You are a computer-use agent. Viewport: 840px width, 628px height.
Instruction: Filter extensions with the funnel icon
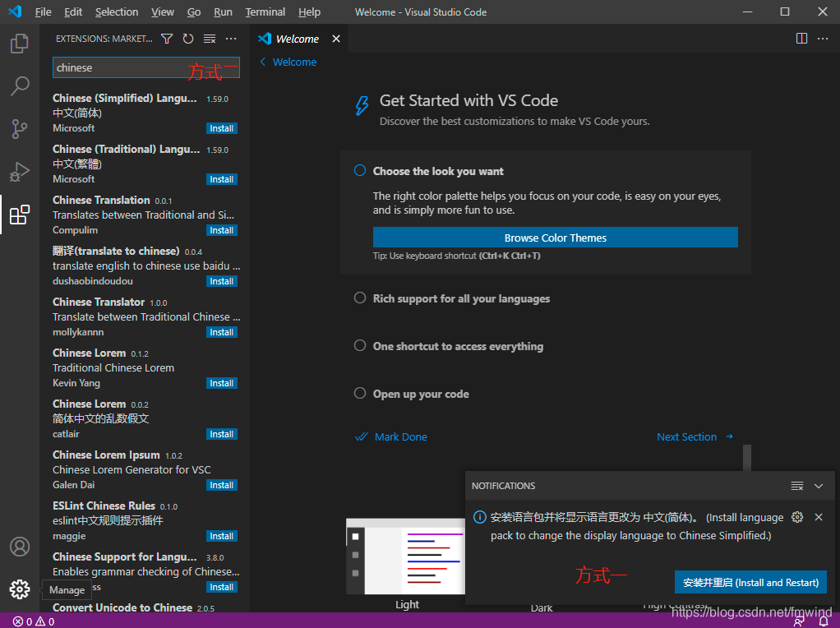167,39
